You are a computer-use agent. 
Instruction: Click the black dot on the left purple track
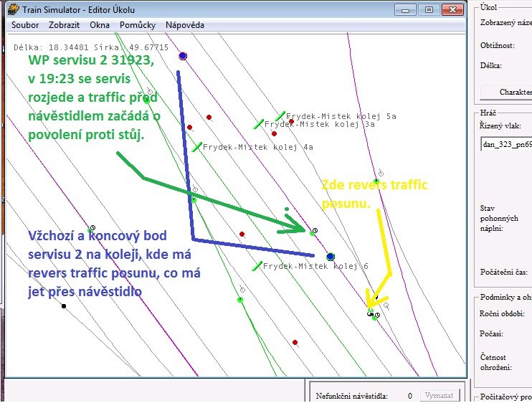(x=64, y=306)
